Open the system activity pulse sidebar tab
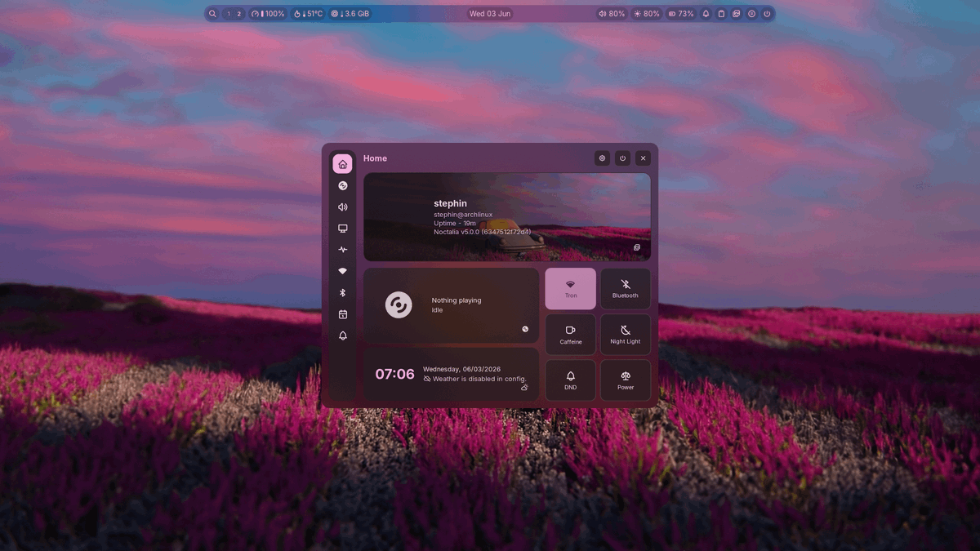This screenshot has width=980, height=551. tap(343, 250)
